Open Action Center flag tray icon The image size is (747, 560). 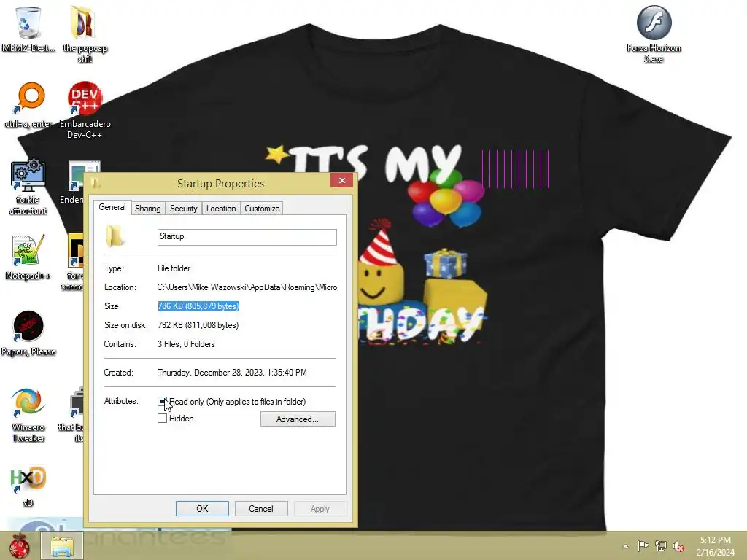click(643, 546)
